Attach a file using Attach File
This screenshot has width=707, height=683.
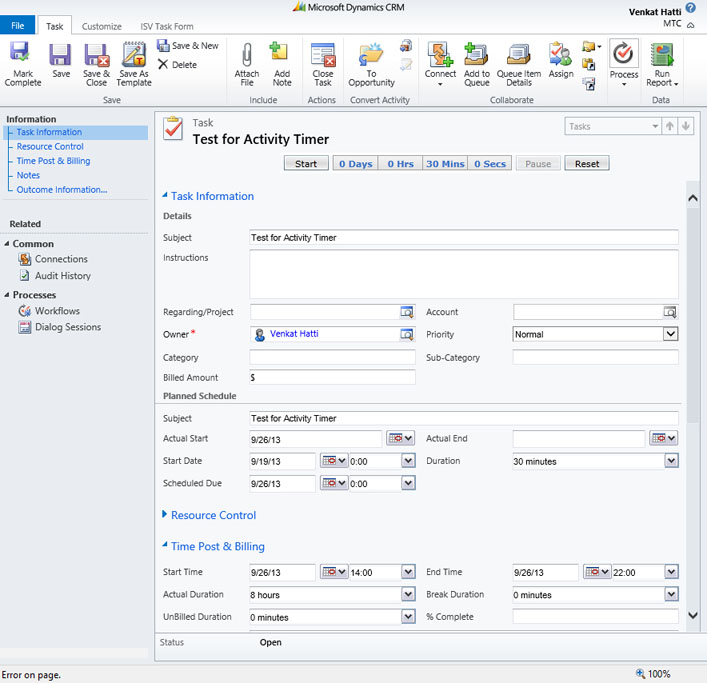247,62
